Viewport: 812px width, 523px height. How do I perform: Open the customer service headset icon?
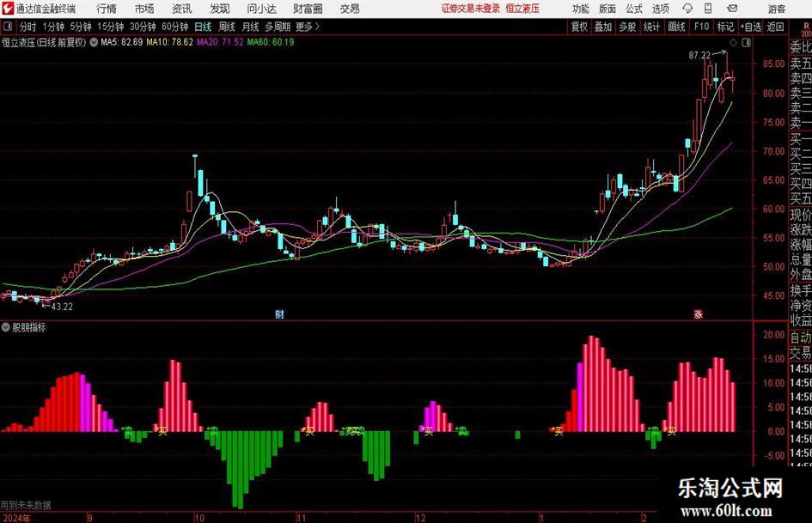tap(687, 9)
